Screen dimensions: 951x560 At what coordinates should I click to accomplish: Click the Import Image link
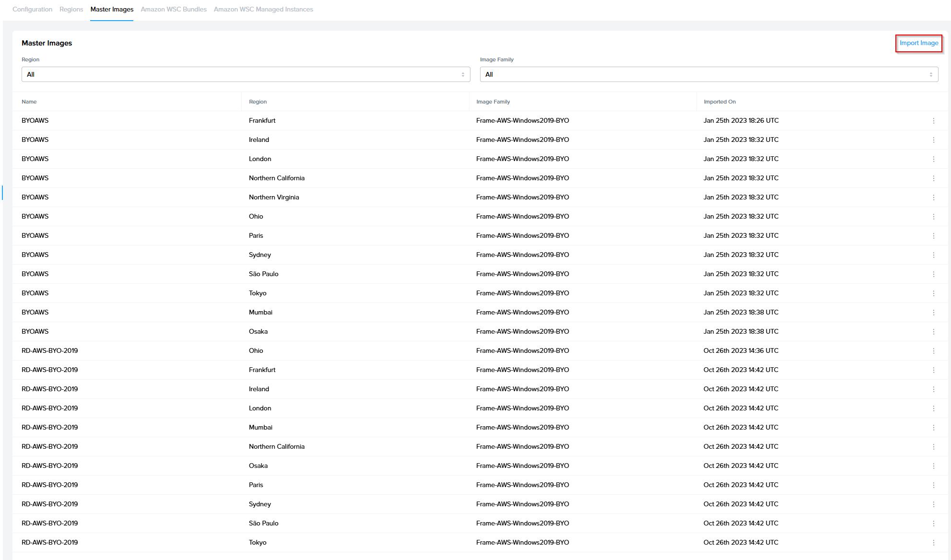tap(918, 43)
